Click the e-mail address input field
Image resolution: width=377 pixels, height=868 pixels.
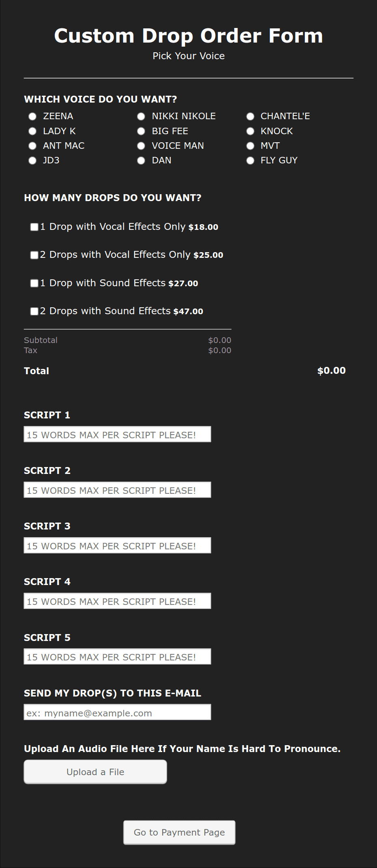(x=117, y=713)
